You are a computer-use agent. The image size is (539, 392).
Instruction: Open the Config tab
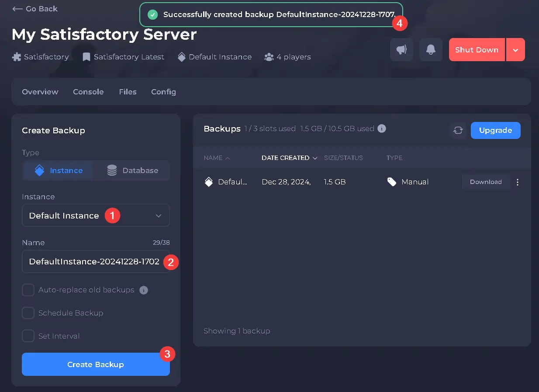[x=163, y=92]
